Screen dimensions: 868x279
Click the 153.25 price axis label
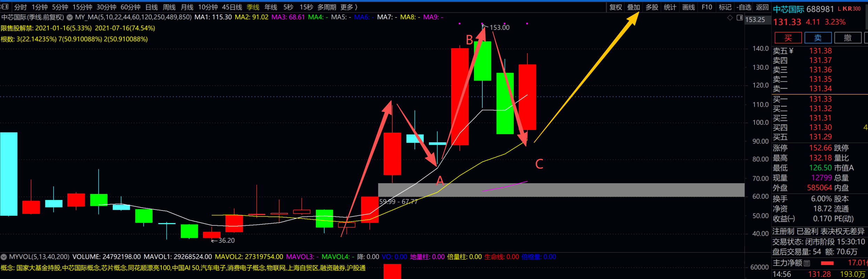(755, 20)
